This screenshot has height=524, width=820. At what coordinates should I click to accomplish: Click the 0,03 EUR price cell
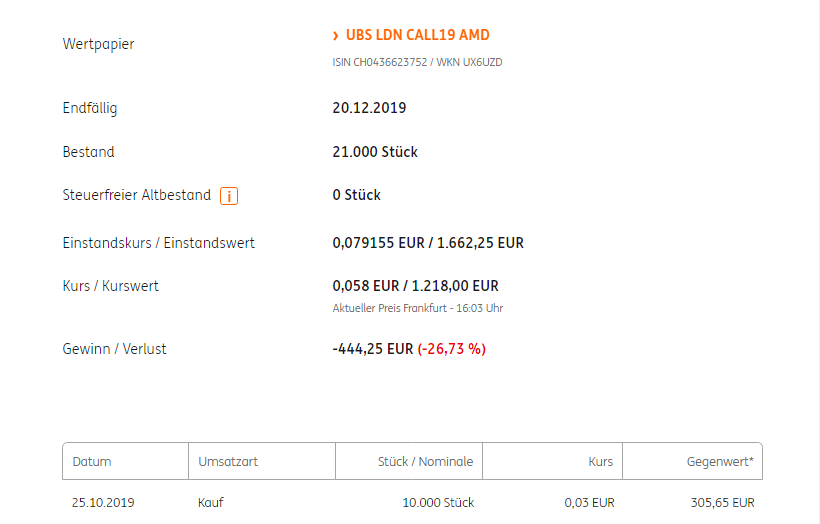[x=588, y=502]
